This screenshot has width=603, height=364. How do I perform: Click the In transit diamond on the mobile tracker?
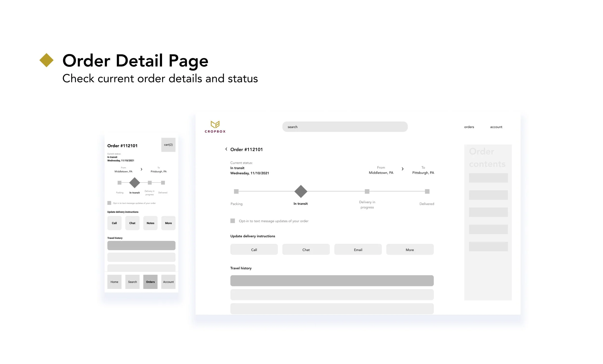134,183
